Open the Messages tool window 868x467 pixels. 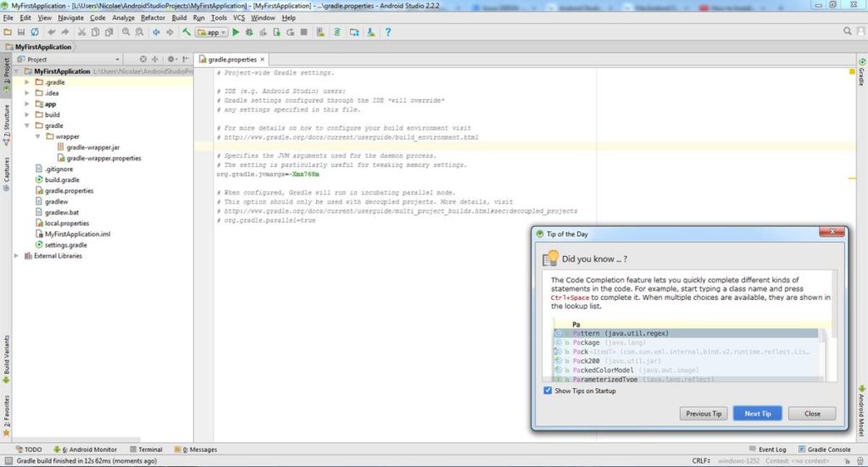pos(196,449)
